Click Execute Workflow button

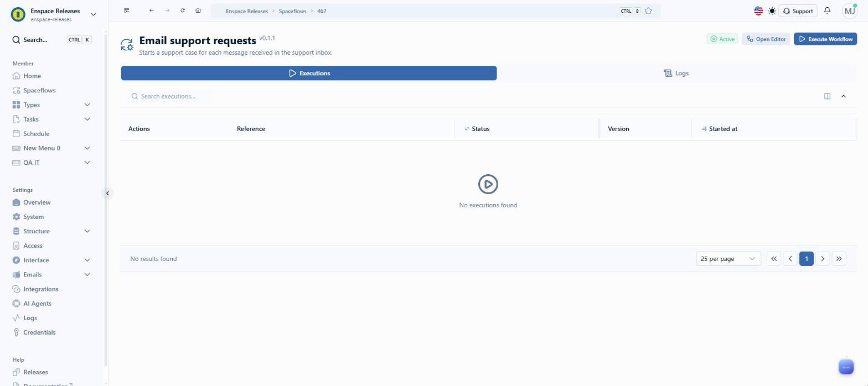825,39
